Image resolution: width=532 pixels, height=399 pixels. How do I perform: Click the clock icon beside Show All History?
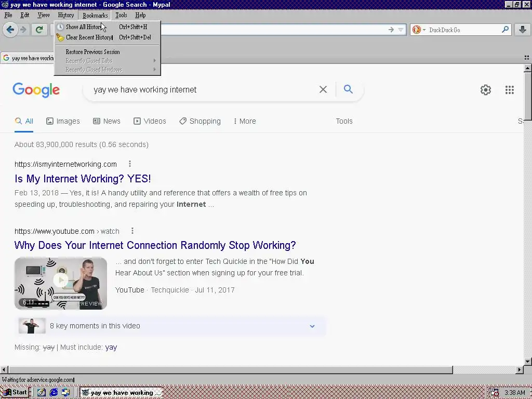[60, 27]
